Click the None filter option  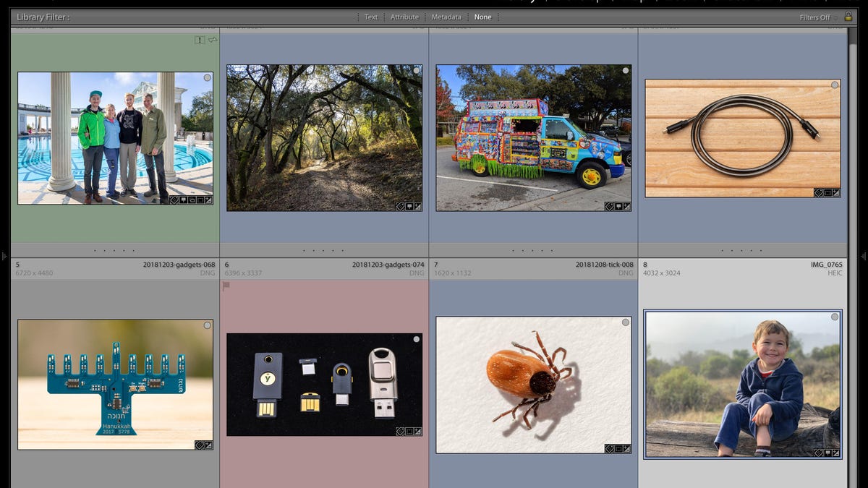click(x=482, y=17)
